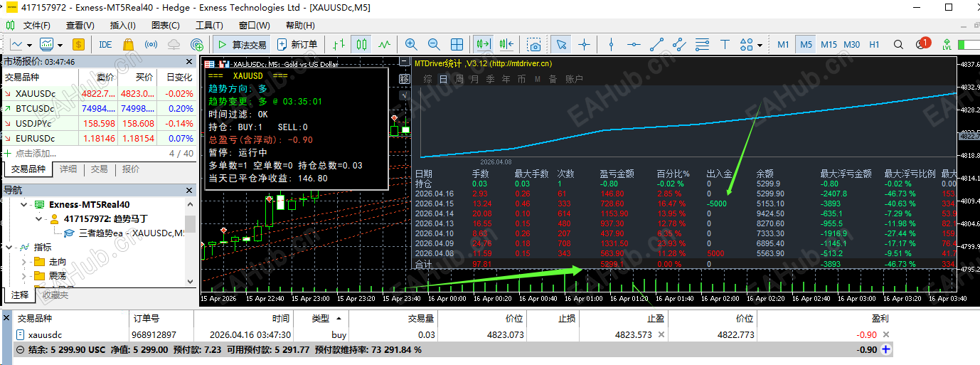Viewport: 980px width, 365px height.
Task: Pick the trendline drawing tool
Action: [x=657, y=44]
